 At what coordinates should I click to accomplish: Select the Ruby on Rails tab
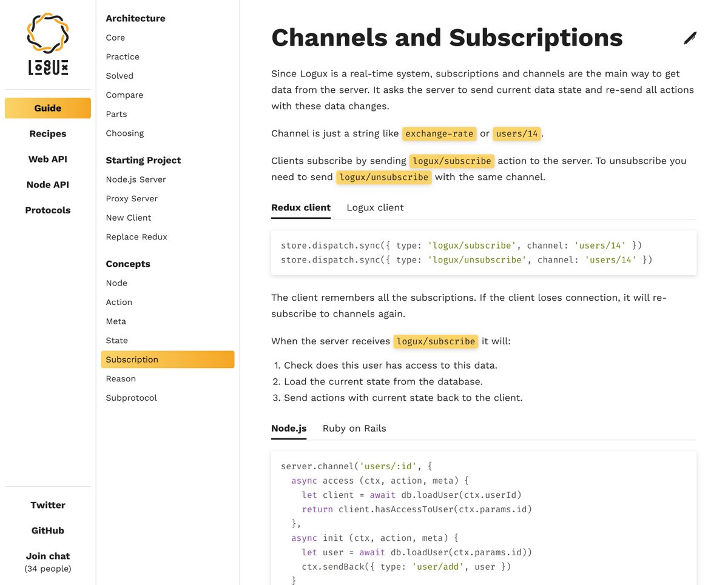point(354,428)
